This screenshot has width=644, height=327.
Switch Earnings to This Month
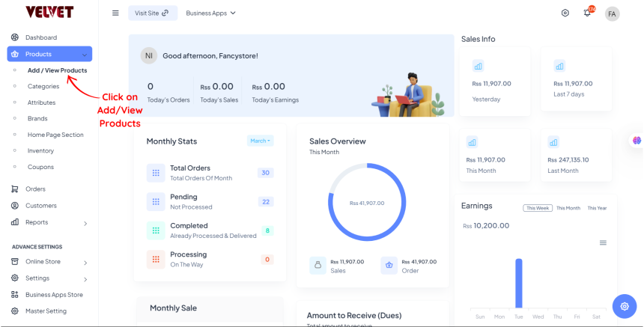[x=568, y=208]
